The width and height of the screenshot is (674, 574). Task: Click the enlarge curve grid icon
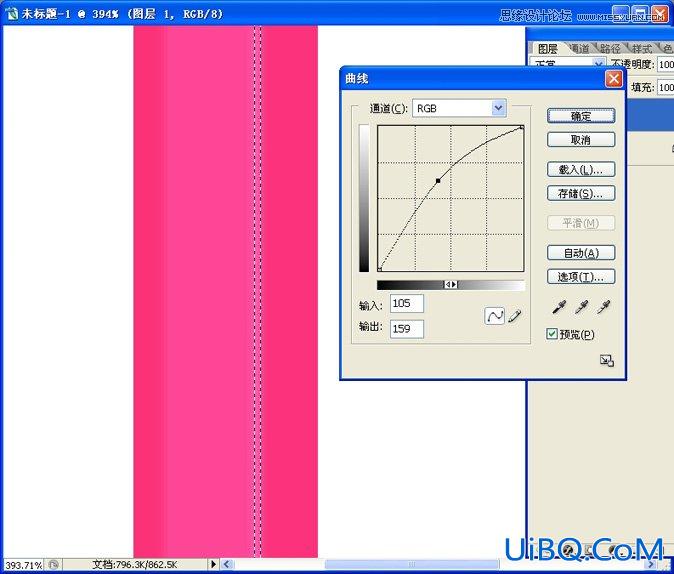click(x=607, y=360)
